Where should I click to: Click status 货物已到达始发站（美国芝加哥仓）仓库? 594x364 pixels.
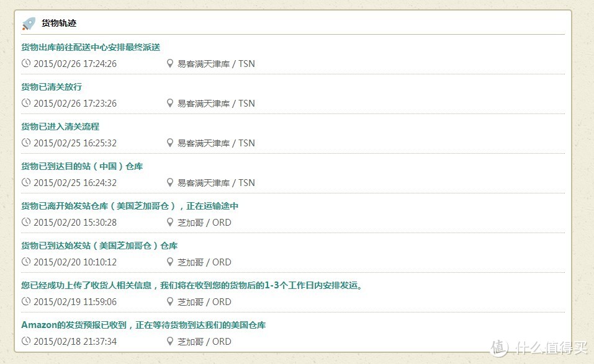[x=99, y=246]
